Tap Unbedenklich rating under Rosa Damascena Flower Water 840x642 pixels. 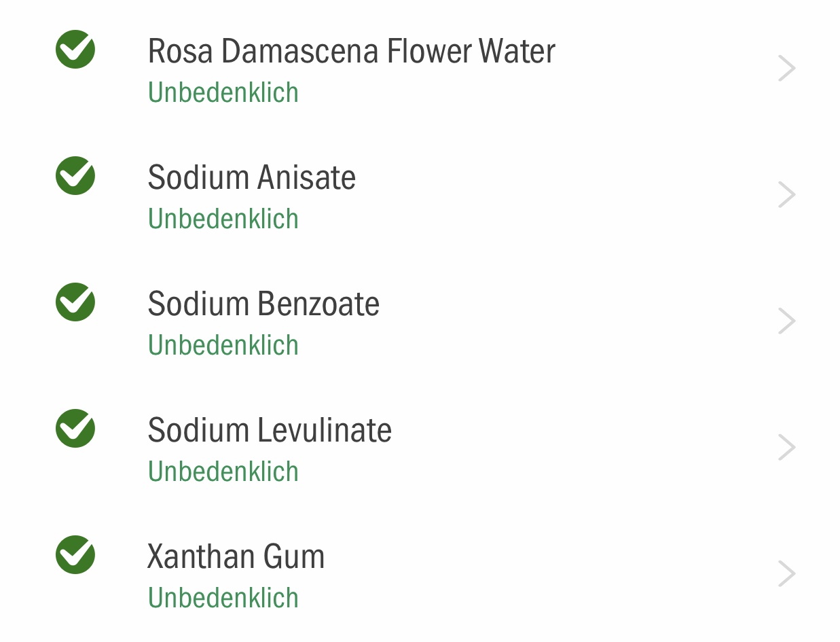(223, 92)
